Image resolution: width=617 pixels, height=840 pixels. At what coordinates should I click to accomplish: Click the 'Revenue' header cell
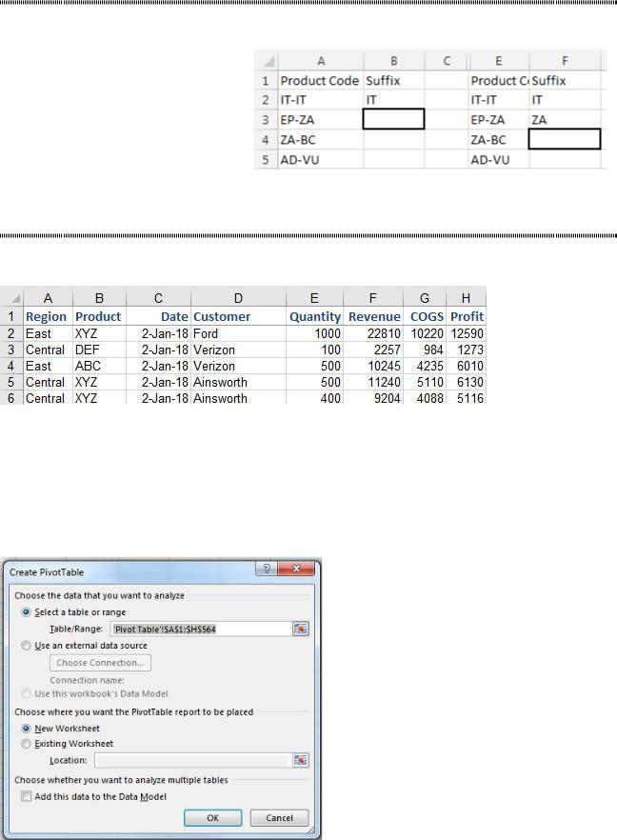(373, 316)
